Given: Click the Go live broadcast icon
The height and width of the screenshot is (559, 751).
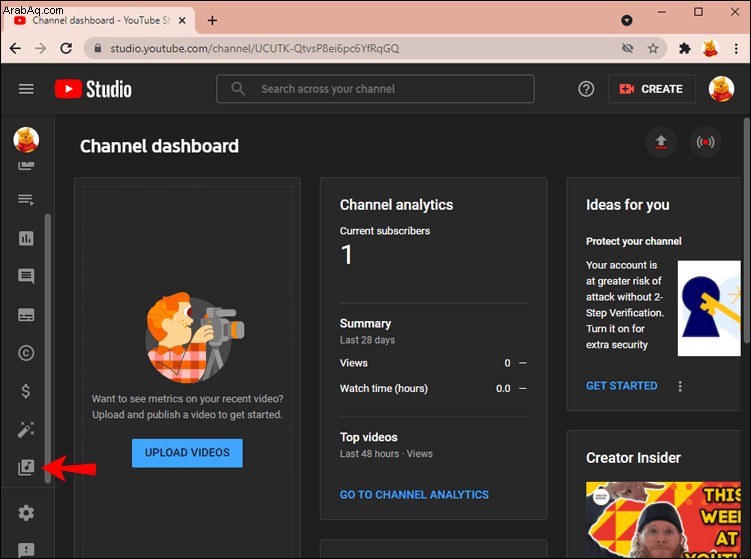Looking at the screenshot, I should tap(705, 142).
